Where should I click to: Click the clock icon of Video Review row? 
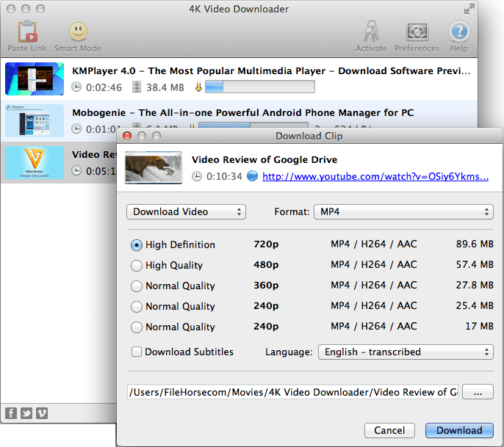[76, 170]
